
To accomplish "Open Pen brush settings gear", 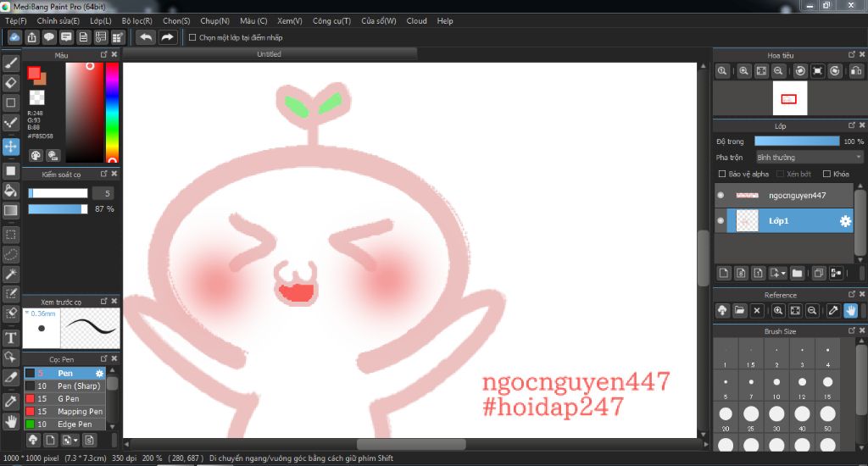I will click(x=100, y=373).
